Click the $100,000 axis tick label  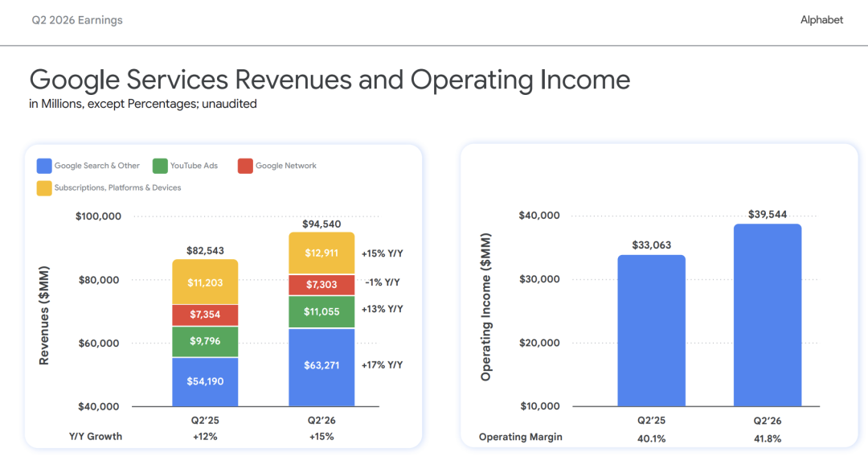pyautogui.click(x=99, y=216)
